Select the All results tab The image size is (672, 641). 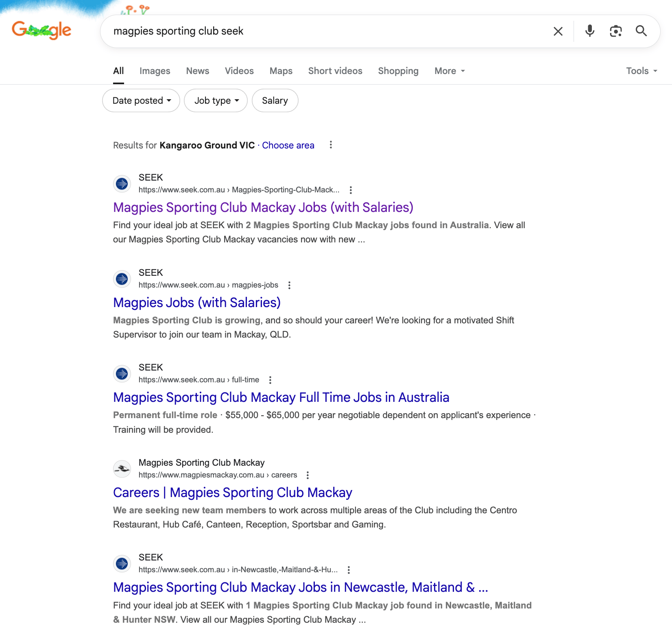(118, 71)
